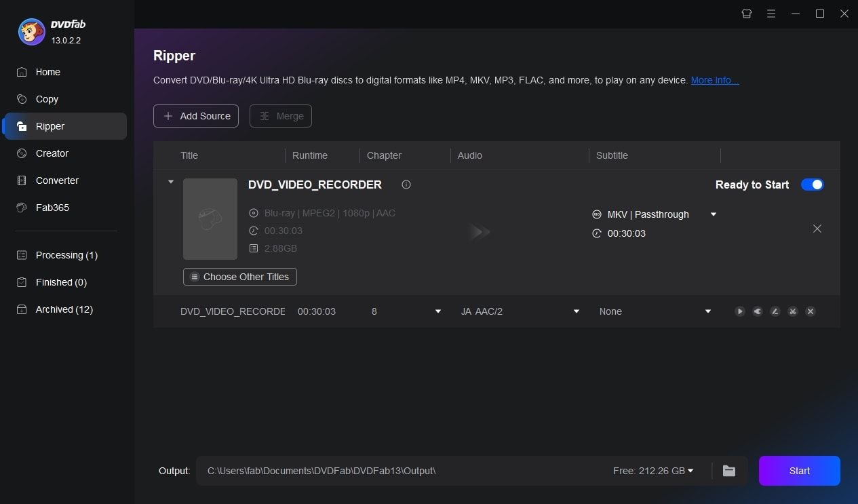Browse output folder icon
The width and height of the screenshot is (858, 504).
point(729,471)
